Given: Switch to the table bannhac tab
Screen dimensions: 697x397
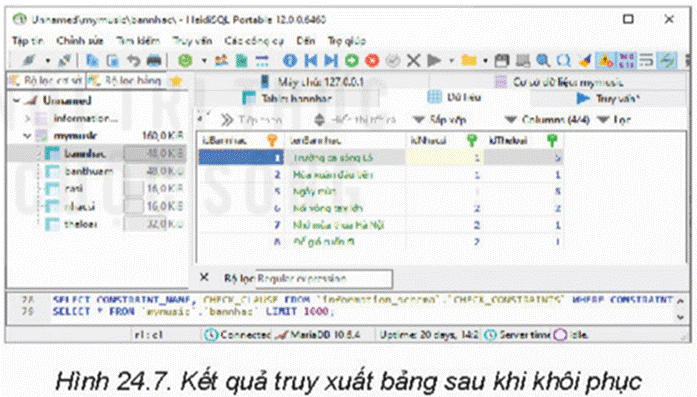Looking at the screenshot, I should point(288,98).
